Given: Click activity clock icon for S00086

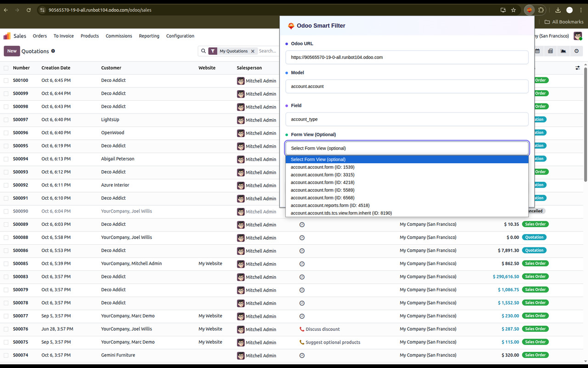Looking at the screenshot, I should point(302,251).
